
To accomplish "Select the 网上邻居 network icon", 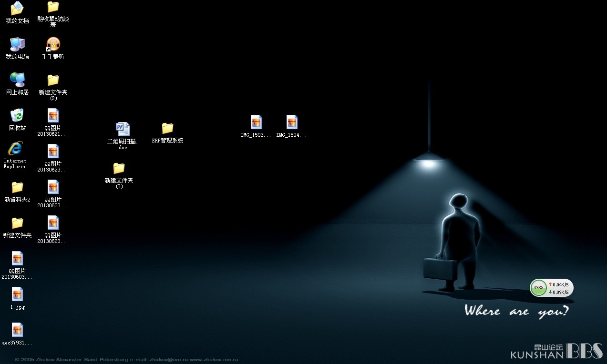I will [17, 80].
